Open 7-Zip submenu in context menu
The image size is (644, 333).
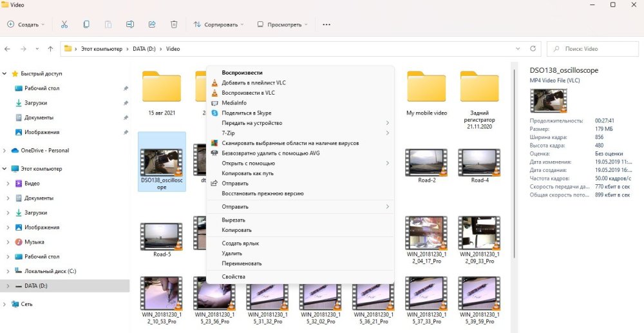pos(230,133)
